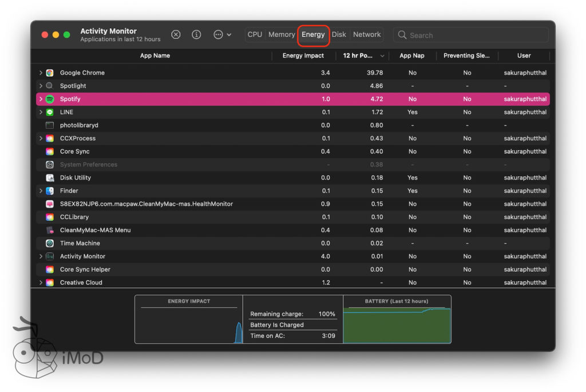Toggle sort order on 12 hr Power column

pyautogui.click(x=363, y=56)
